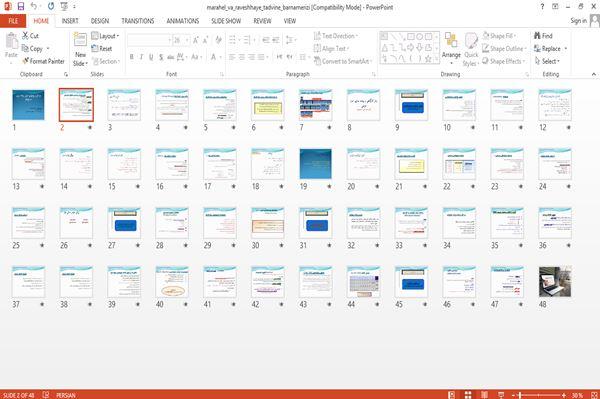The image size is (600, 399).
Task: Select slide 19 thumbnail
Action: coord(315,164)
